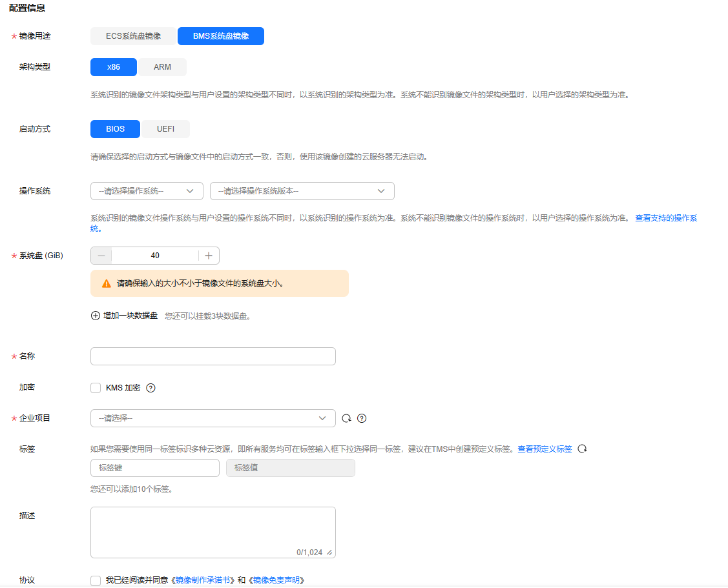
Task: Click the chevron arrow of OS version dropdown
Action: 381,191
